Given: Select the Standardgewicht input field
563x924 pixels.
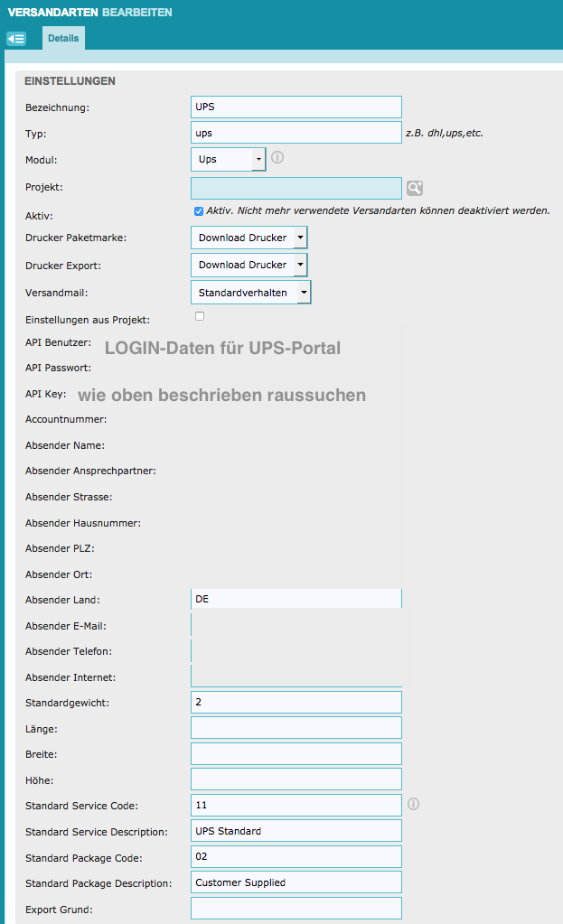Looking at the screenshot, I should tap(296, 702).
